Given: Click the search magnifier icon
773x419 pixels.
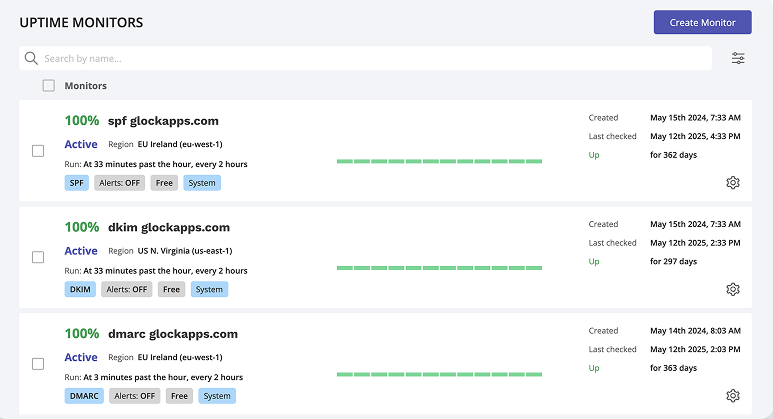Looking at the screenshot, I should (x=31, y=58).
